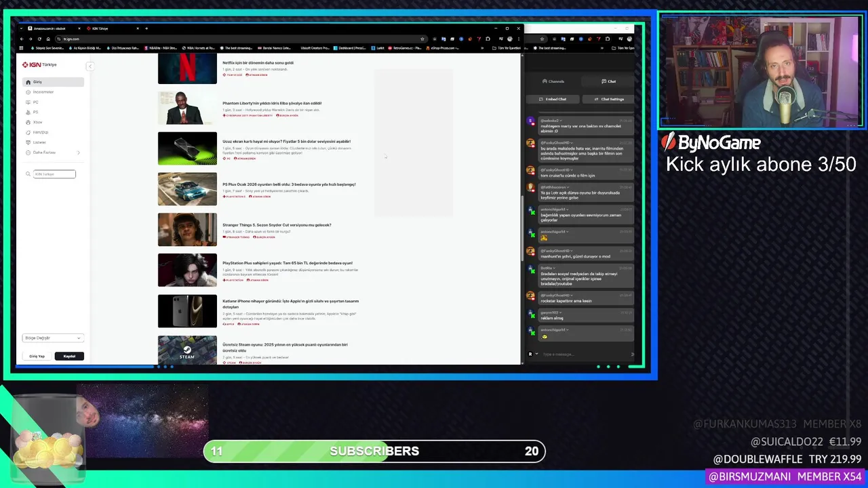Bookmark chat window page with star icon
Image resolution: width=868 pixels, height=488 pixels.
(542, 39)
